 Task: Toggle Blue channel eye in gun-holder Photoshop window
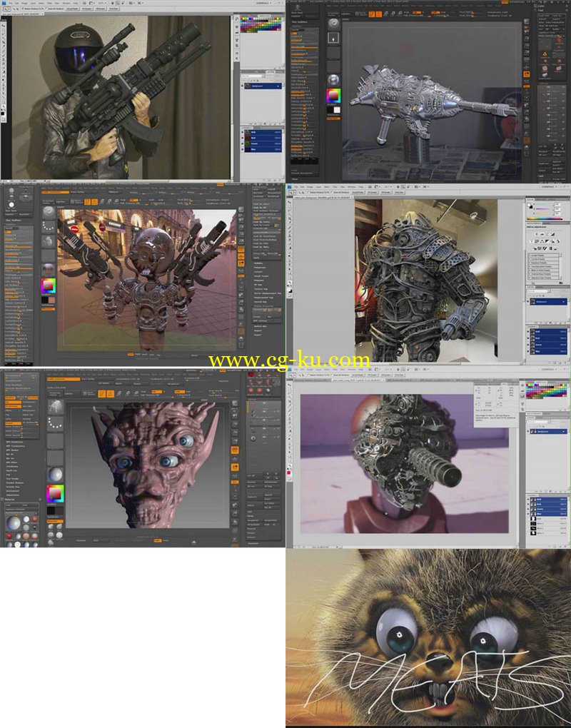(x=243, y=149)
